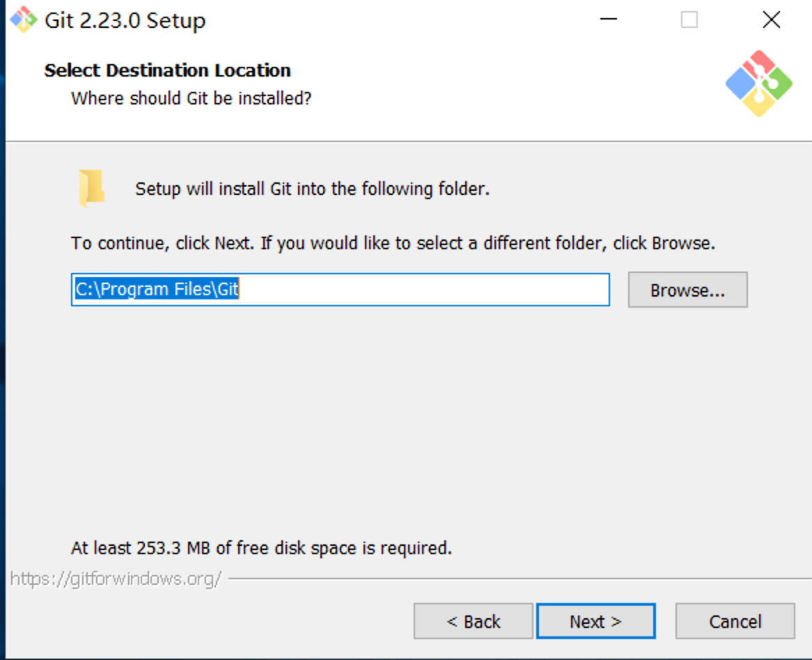The width and height of the screenshot is (812, 660).
Task: Go back with the Back button
Action: pyautogui.click(x=474, y=621)
